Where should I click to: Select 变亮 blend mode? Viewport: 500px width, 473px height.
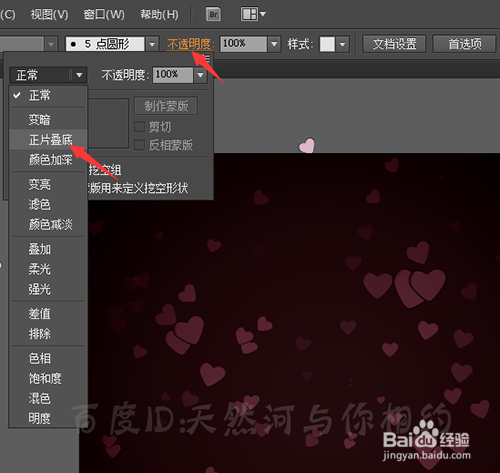coord(48,184)
